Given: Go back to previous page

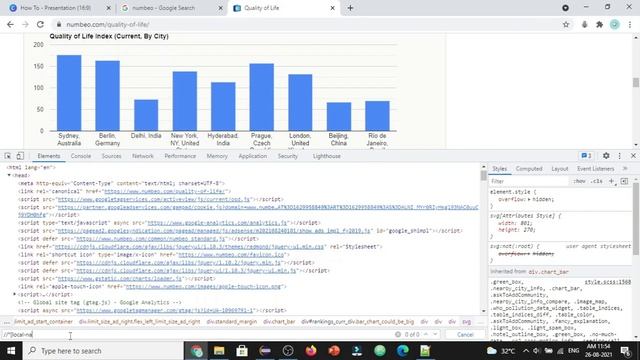Looking at the screenshot, I should click(10, 24).
